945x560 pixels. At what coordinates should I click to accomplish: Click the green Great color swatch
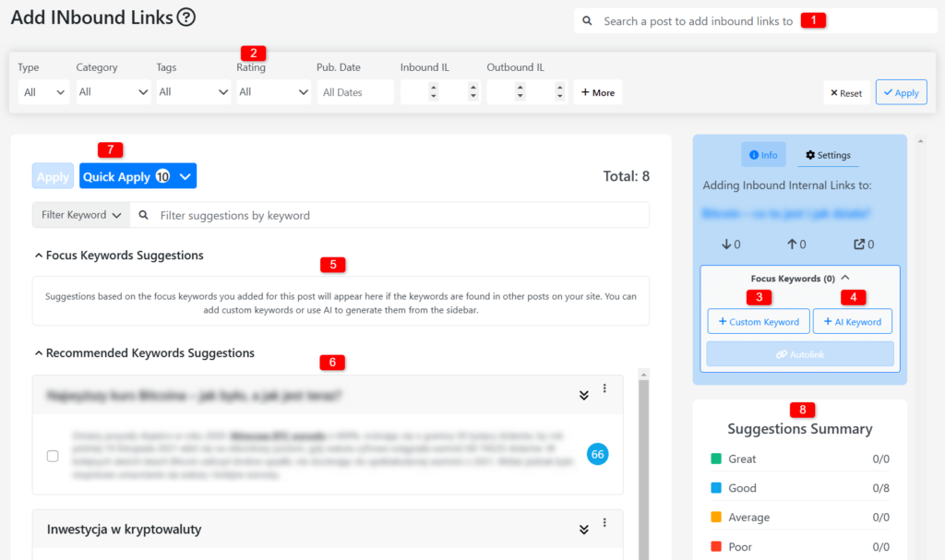click(716, 459)
